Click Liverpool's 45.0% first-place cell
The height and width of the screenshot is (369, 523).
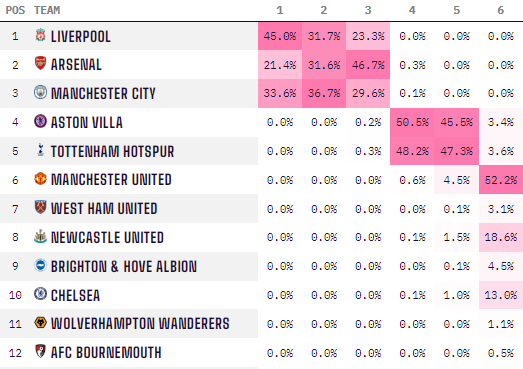click(280, 36)
